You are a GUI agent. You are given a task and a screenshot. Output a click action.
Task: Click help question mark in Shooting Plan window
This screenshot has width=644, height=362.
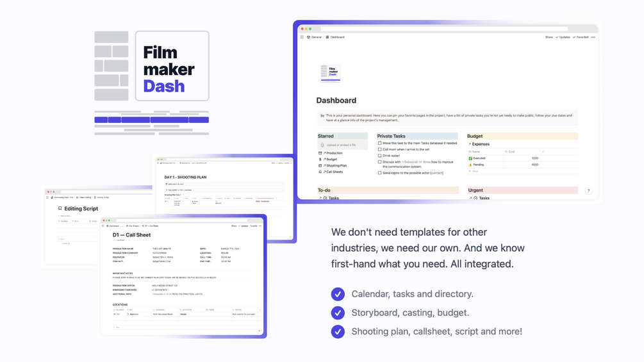(290, 237)
